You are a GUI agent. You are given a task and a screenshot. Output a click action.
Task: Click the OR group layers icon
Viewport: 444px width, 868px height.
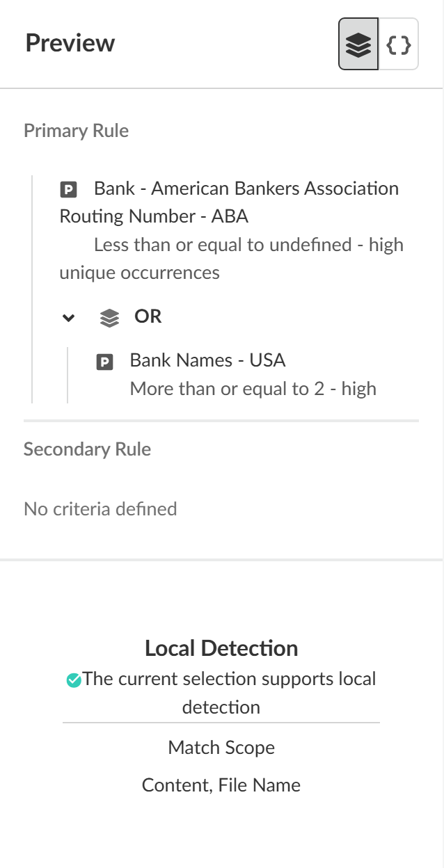pyautogui.click(x=109, y=318)
